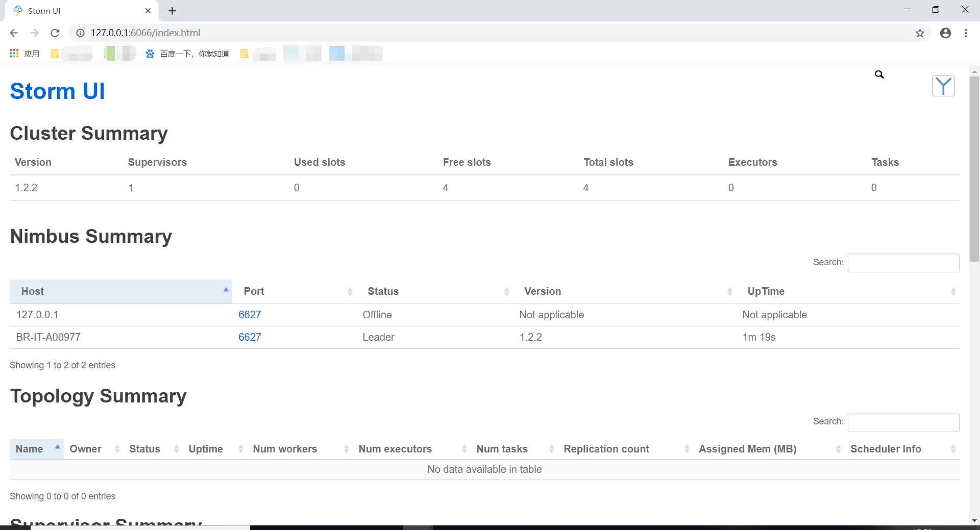Sort Topology table by Num executors
Image resolution: width=980 pixels, height=530 pixels.
coord(411,449)
